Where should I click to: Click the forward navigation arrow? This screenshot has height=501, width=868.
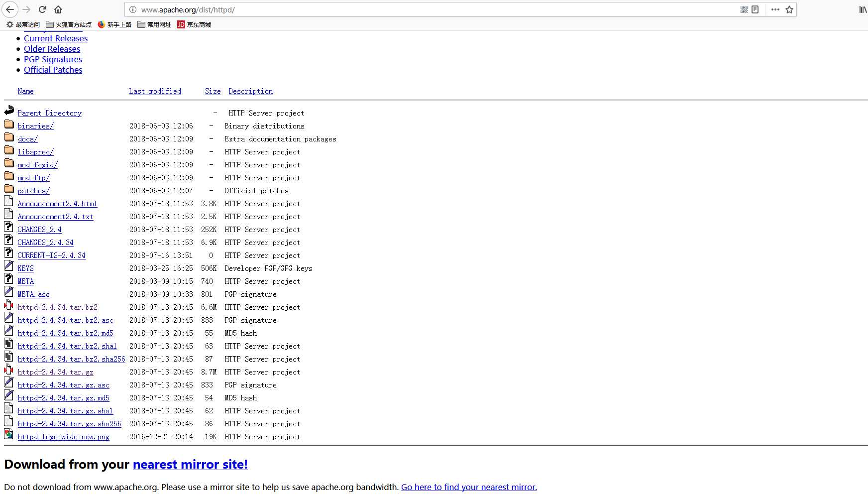(26, 9)
